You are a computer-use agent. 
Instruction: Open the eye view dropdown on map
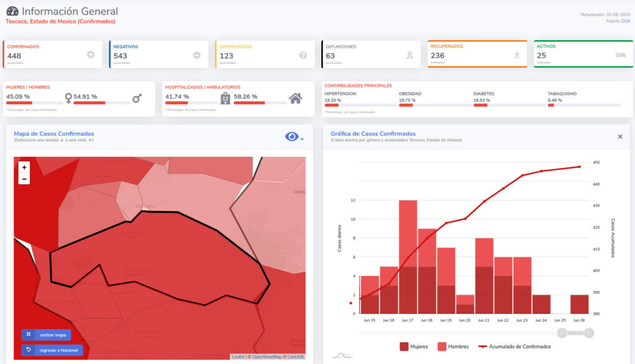click(x=294, y=137)
